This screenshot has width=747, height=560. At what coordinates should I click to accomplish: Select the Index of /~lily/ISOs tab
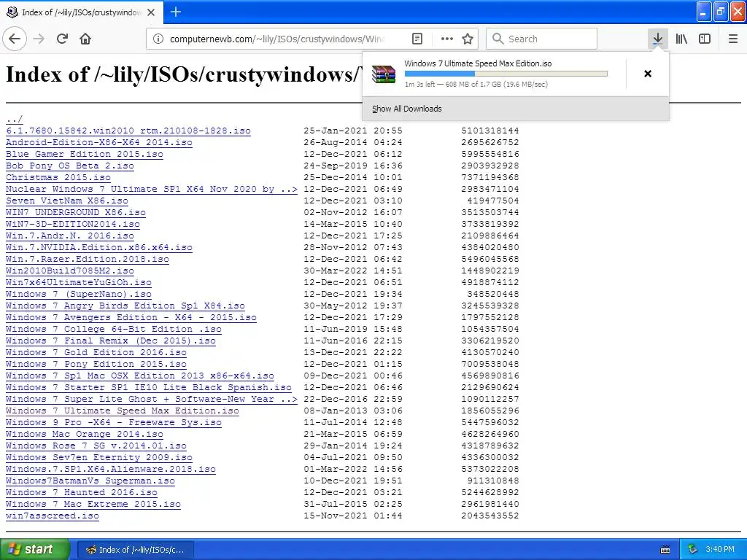(82, 12)
